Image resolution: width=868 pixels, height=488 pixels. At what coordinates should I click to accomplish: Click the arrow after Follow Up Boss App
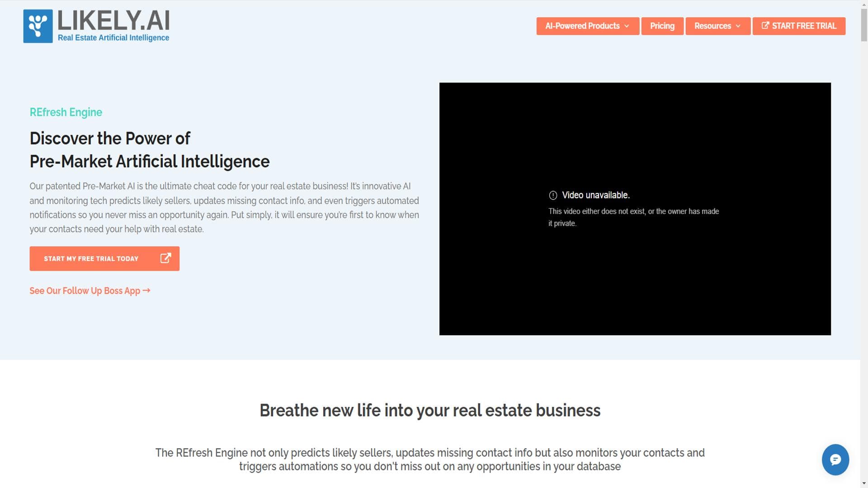[x=146, y=291]
